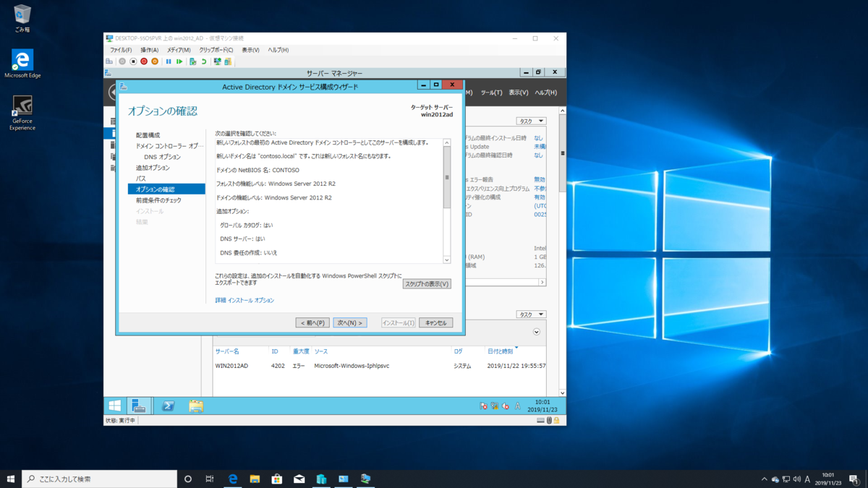Select 追加オプション step in wizard sidebar
This screenshot has width=868, height=488.
point(153,168)
